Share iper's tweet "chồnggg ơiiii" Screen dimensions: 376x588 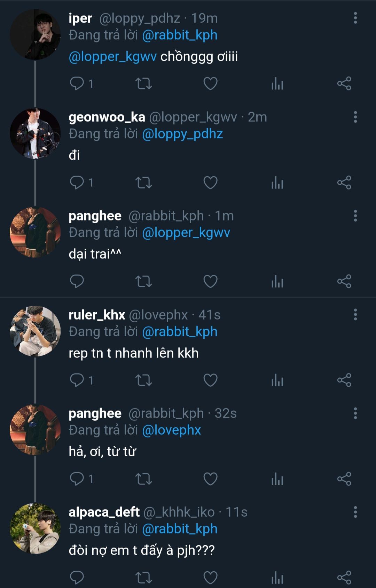point(344,84)
